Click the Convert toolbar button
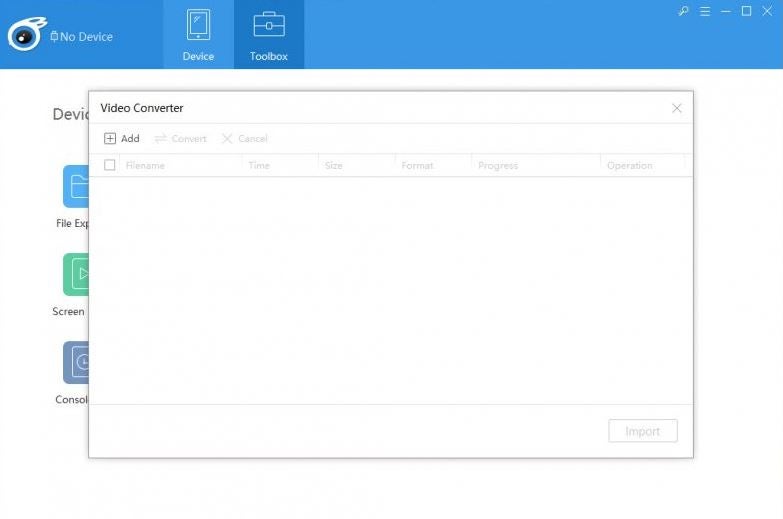The image size is (783, 519). pyautogui.click(x=180, y=138)
